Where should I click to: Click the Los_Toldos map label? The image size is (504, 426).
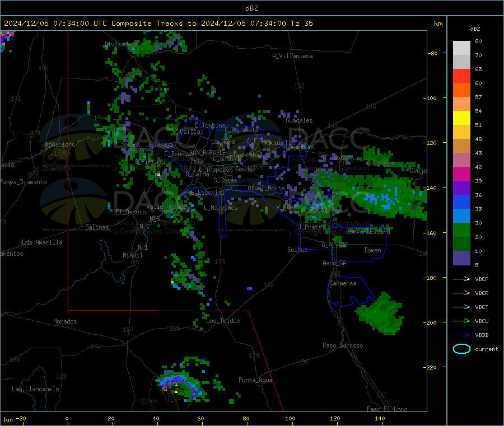(x=223, y=321)
